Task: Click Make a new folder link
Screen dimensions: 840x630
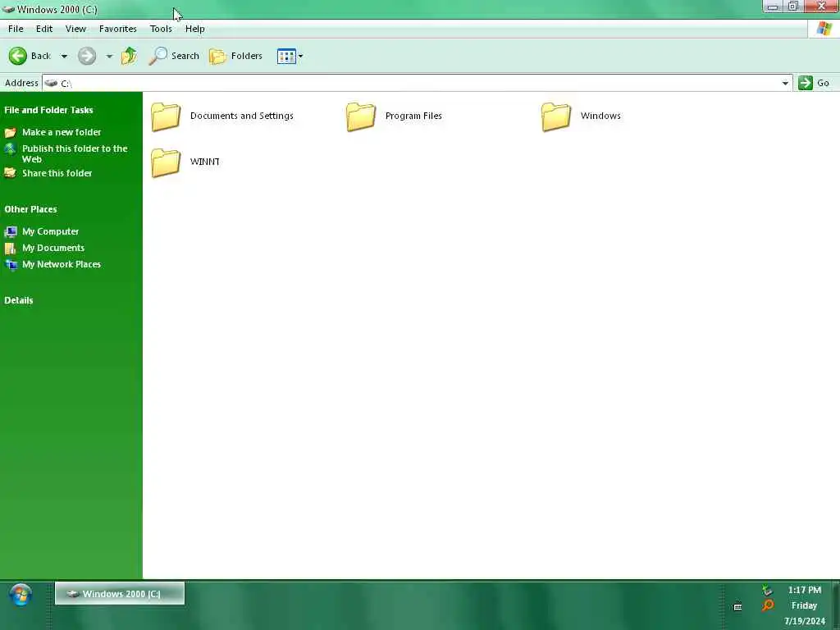Action: click(x=62, y=132)
